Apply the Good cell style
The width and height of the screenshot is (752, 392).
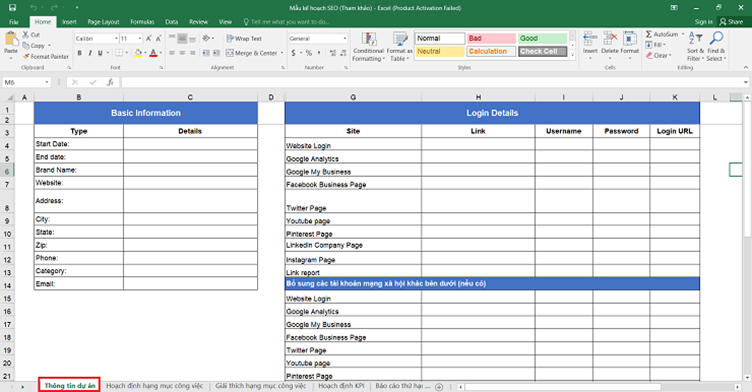542,38
